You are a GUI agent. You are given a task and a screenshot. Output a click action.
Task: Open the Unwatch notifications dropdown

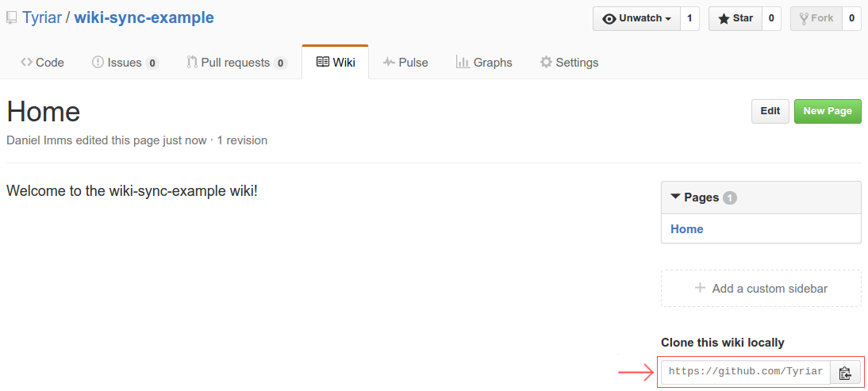(x=636, y=18)
